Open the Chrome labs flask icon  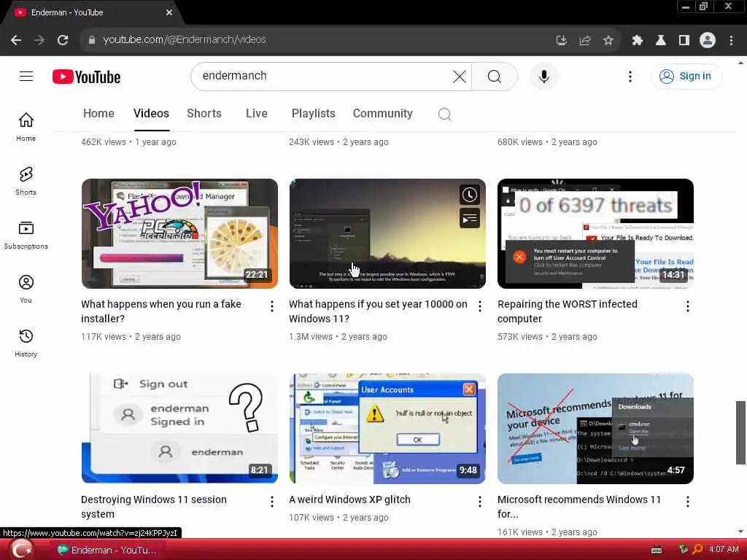[661, 41]
